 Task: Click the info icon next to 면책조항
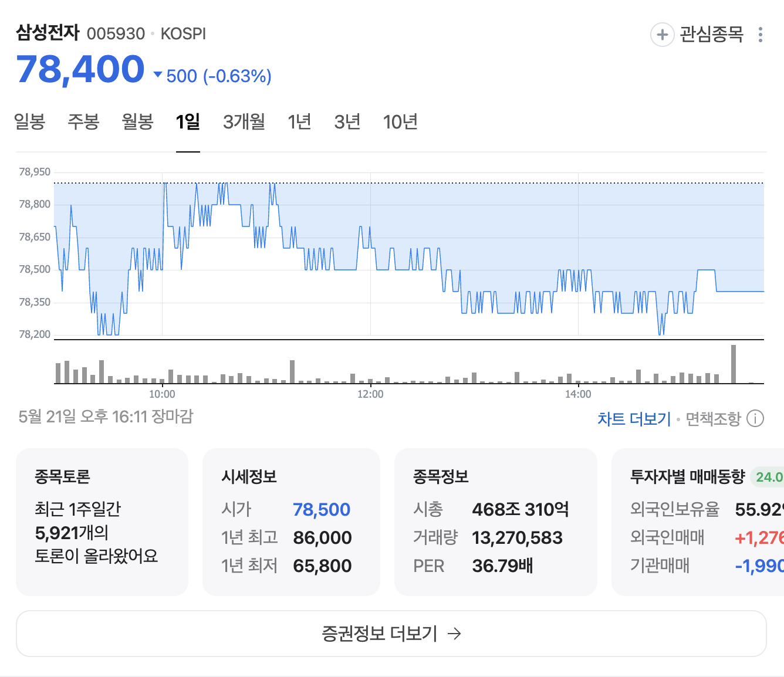pyautogui.click(x=755, y=418)
